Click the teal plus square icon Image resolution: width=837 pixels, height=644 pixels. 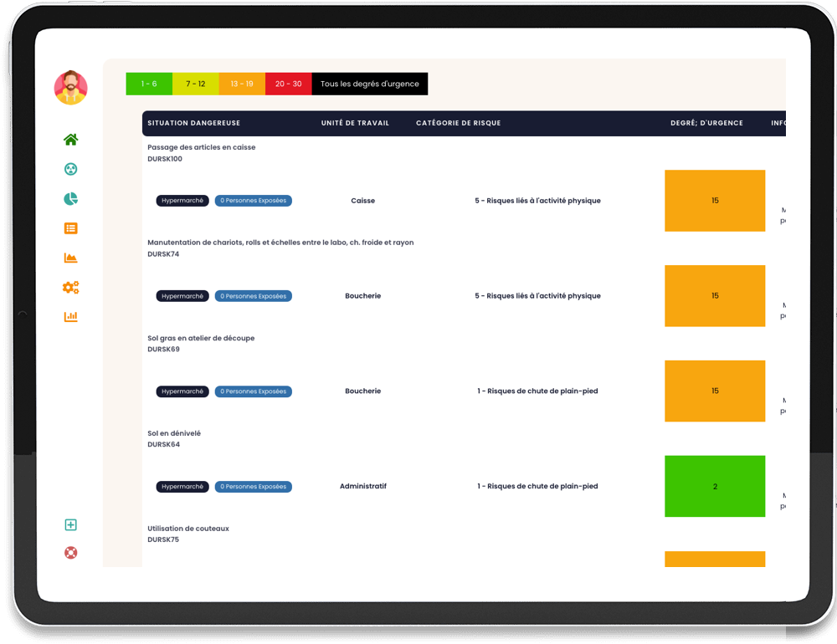[x=71, y=525]
